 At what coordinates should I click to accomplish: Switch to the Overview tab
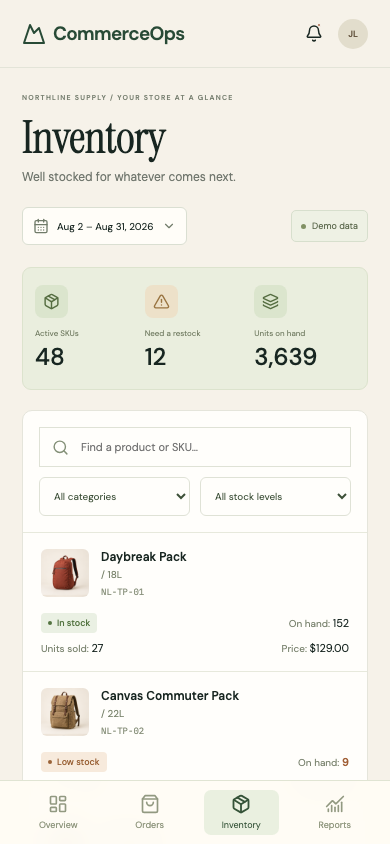pos(58,812)
